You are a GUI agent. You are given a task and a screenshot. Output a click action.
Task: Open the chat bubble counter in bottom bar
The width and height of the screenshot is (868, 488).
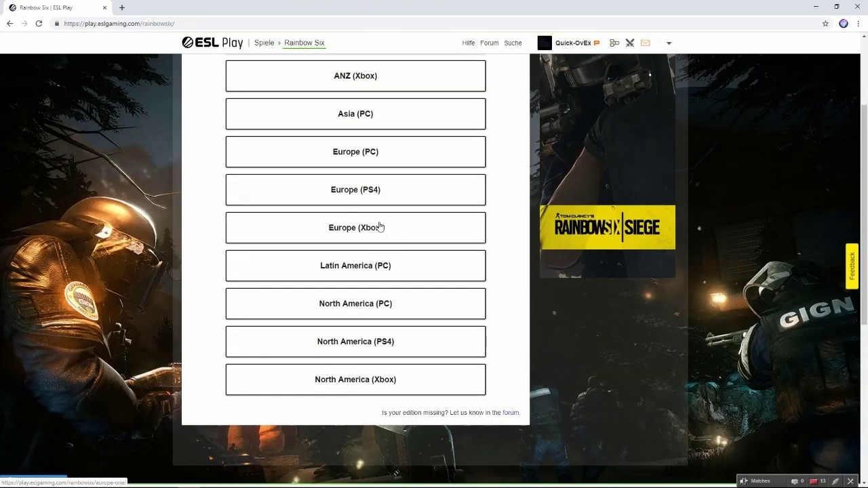(x=797, y=481)
